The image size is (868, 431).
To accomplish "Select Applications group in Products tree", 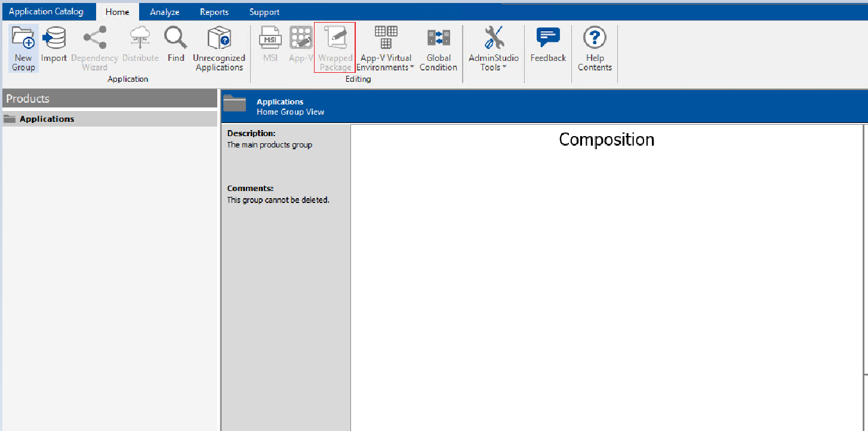I will tap(47, 119).
